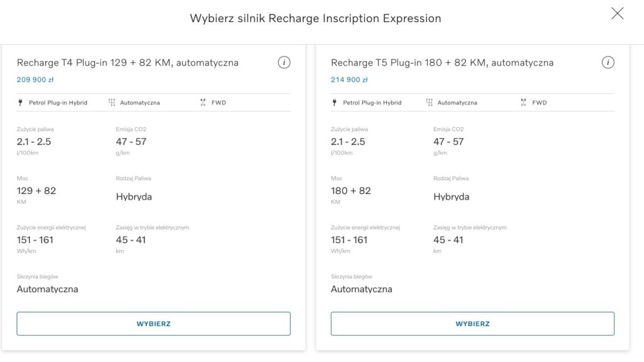Click the plug icon on T5 card
Screen dimensions: 644x362
335,103
